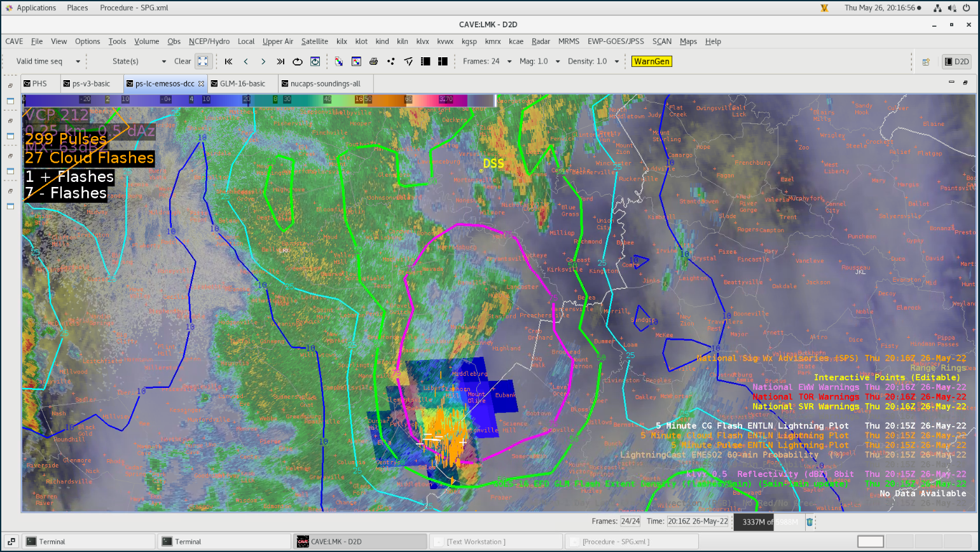
Task: Open the Frames: 24 dropdown
Action: point(509,62)
